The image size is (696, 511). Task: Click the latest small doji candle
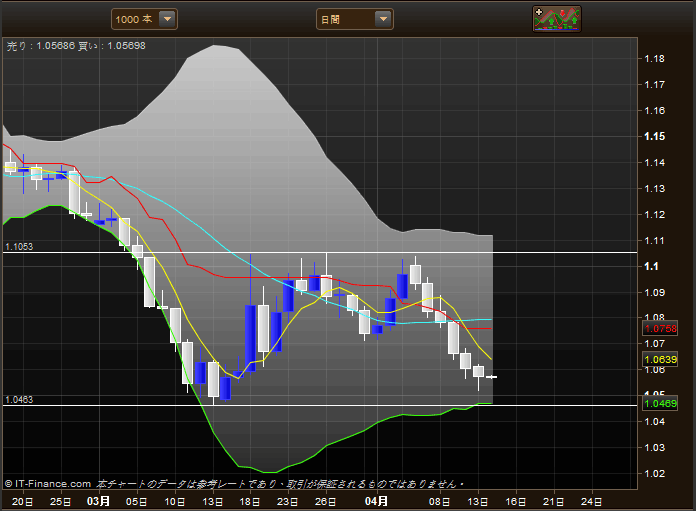[x=491, y=377]
